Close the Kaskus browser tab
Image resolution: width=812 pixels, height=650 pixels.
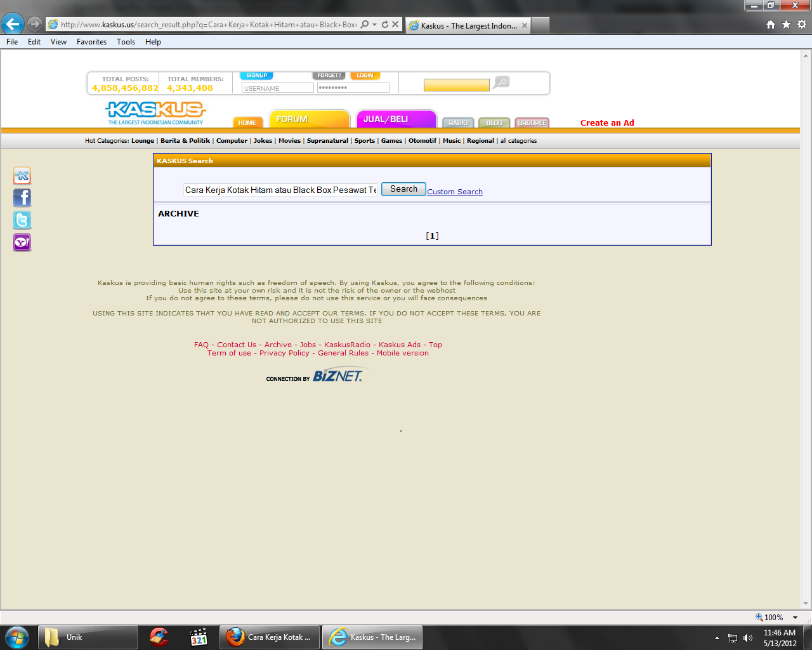(524, 25)
